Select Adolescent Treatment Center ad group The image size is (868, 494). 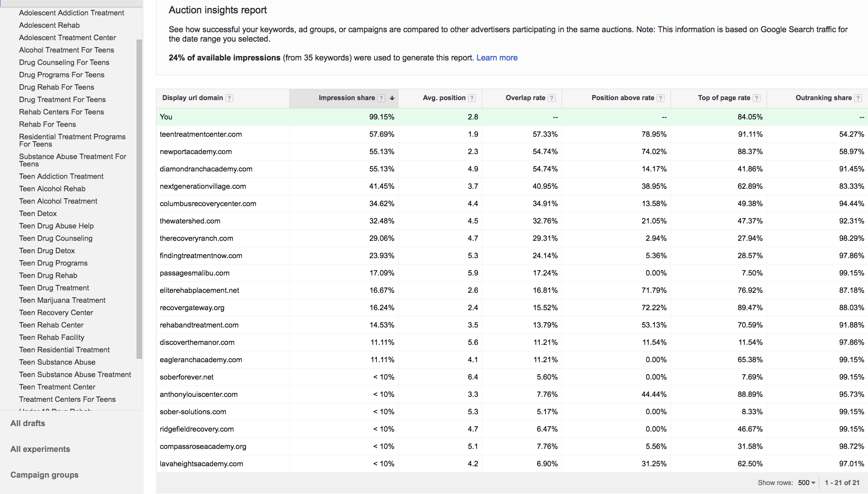click(x=67, y=38)
